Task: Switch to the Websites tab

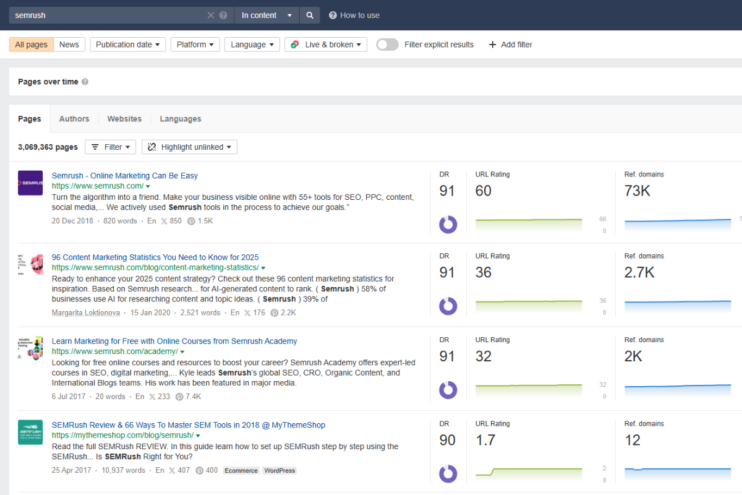Action: pyautogui.click(x=124, y=119)
